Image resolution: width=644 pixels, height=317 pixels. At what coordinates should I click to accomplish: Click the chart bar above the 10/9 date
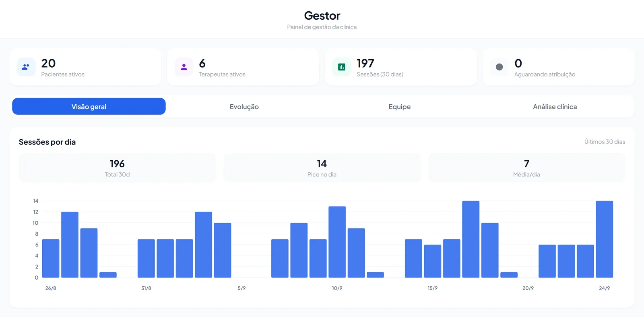[337, 242]
